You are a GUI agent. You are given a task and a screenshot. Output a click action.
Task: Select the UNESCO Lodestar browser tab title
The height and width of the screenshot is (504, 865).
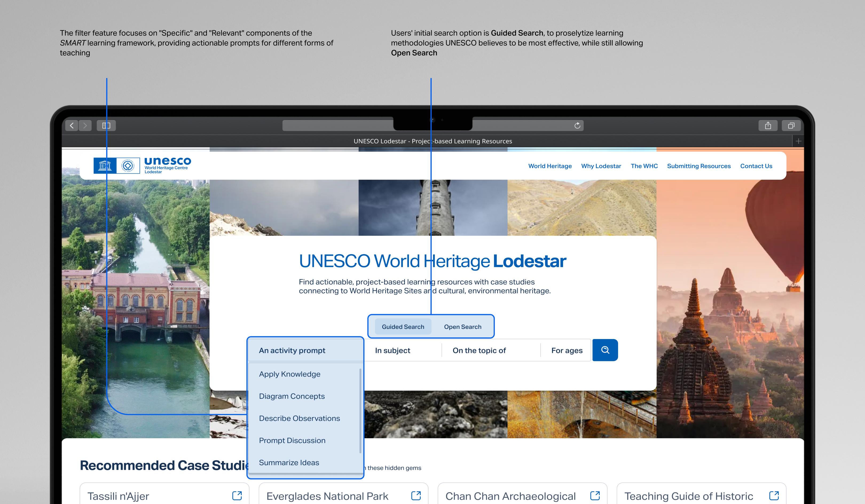433,141
